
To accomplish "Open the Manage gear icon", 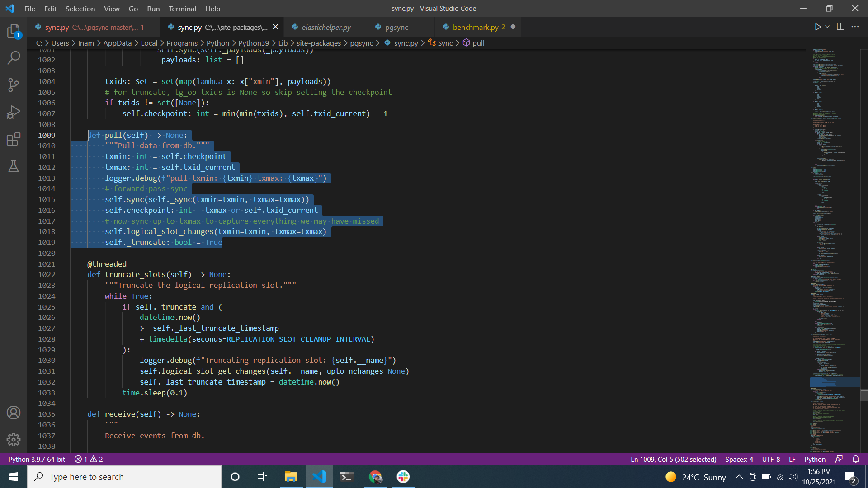I will point(14,439).
